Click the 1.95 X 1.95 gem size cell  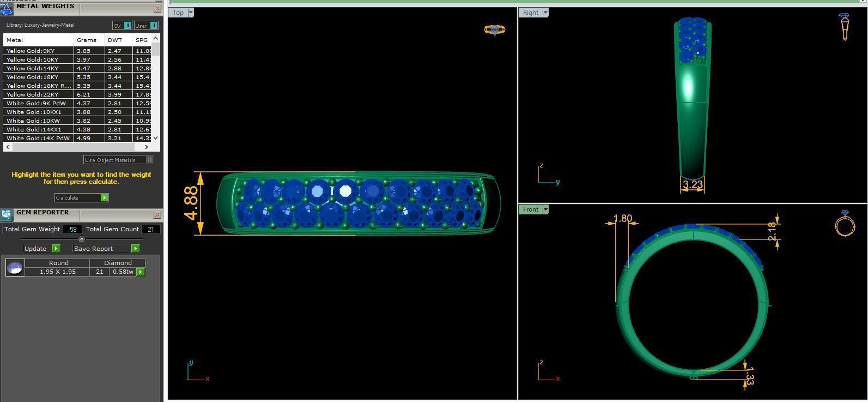click(57, 272)
